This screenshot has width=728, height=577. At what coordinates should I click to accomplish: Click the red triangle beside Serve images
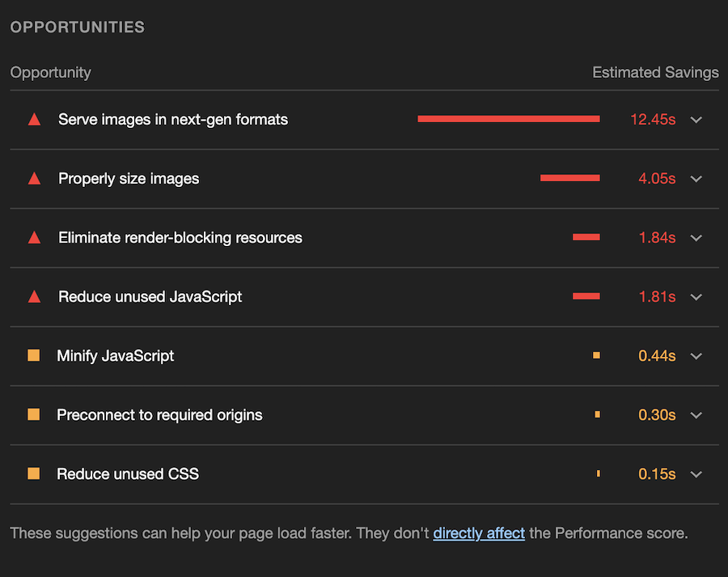[x=34, y=120]
